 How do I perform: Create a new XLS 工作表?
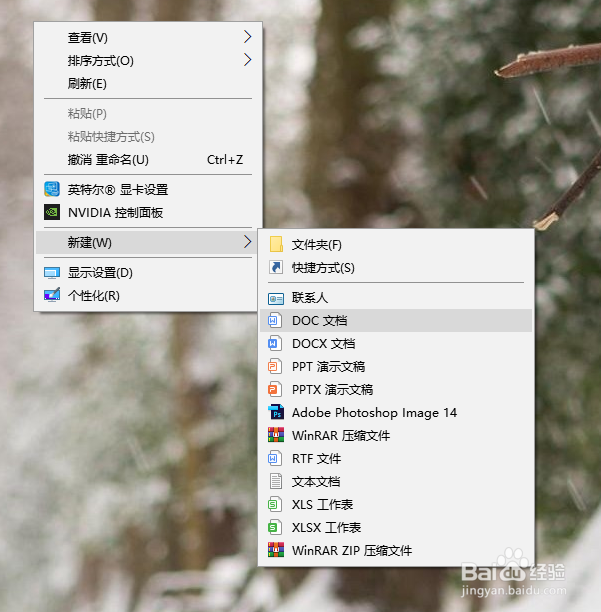tap(396, 505)
